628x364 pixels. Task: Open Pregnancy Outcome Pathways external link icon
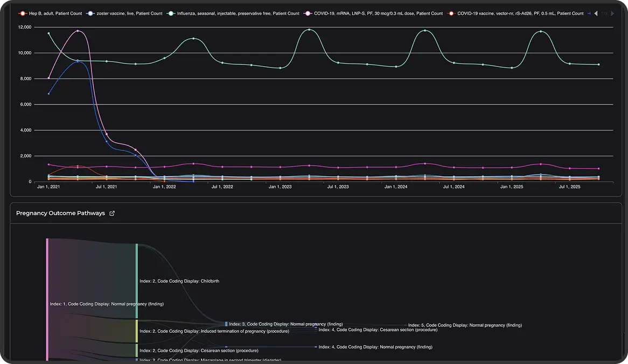coord(112,213)
